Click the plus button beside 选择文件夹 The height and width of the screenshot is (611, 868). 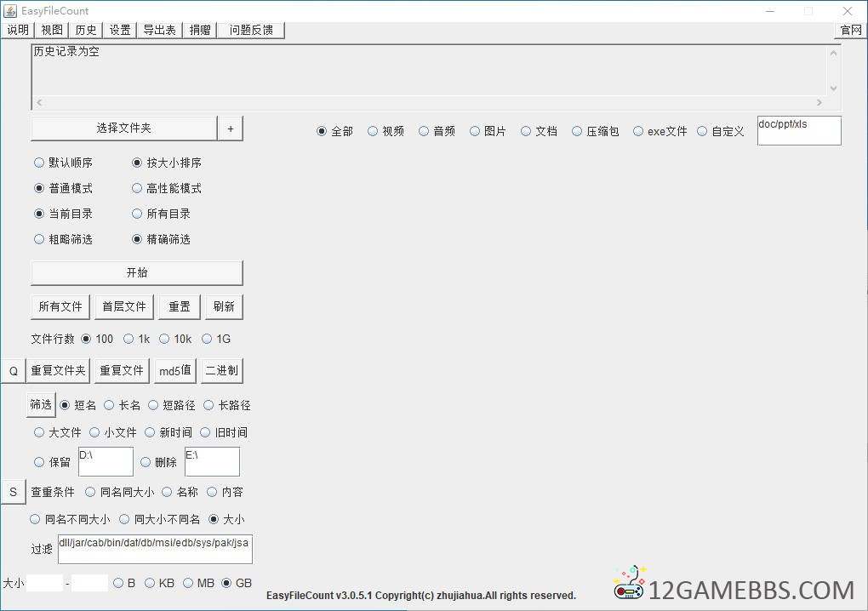[x=231, y=128]
